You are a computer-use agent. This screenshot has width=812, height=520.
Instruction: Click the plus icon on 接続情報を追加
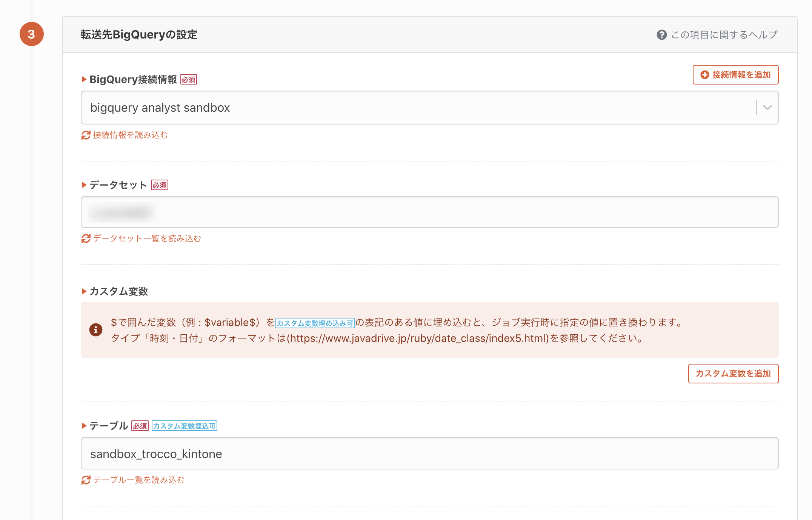coord(704,75)
